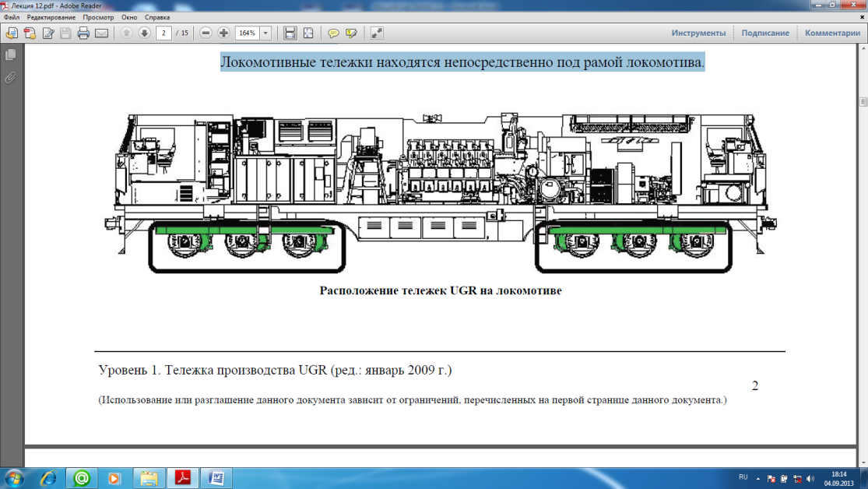Switch to read mode with expand arrows
The height and width of the screenshot is (489, 868).
[377, 33]
